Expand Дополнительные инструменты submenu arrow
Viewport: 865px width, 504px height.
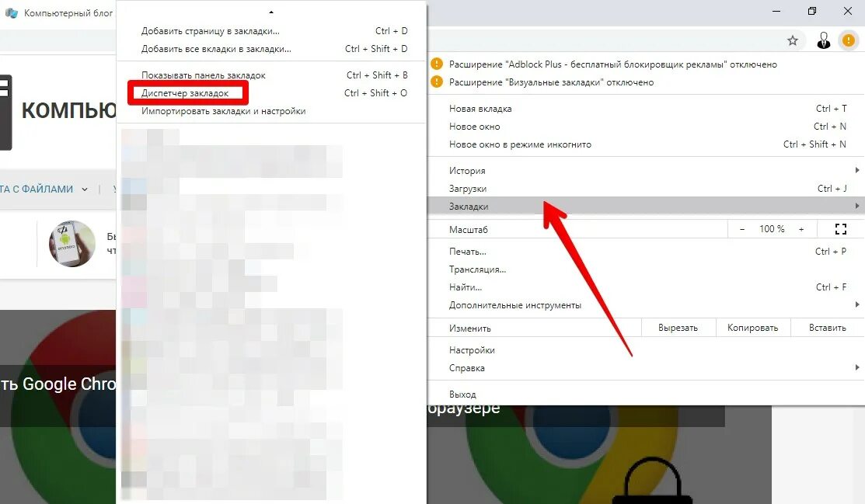[856, 304]
